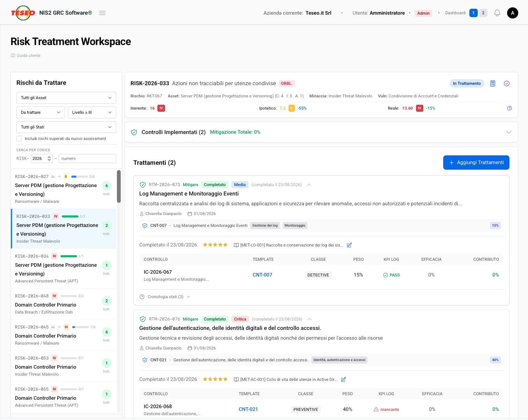Click the OBBL. tag
Screen dimensions: 528x420
(x=287, y=83)
